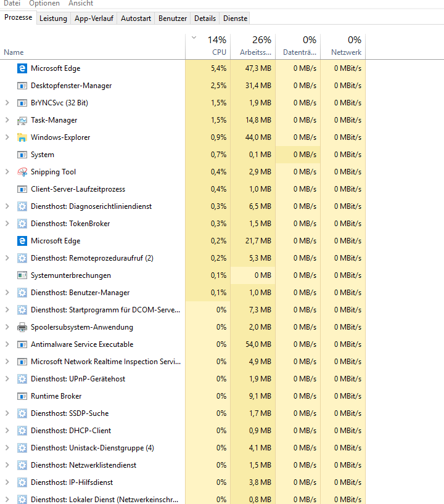
Task: Click the System process icon
Action: tap(22, 155)
